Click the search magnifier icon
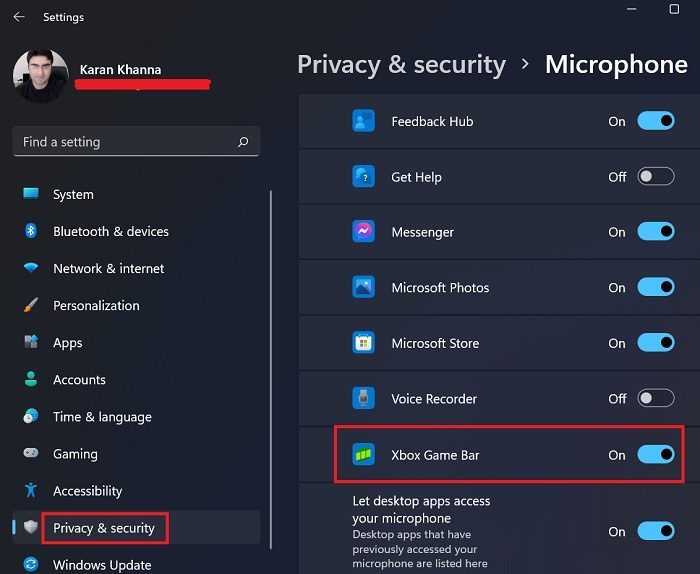This screenshot has height=574, width=700. (x=243, y=142)
